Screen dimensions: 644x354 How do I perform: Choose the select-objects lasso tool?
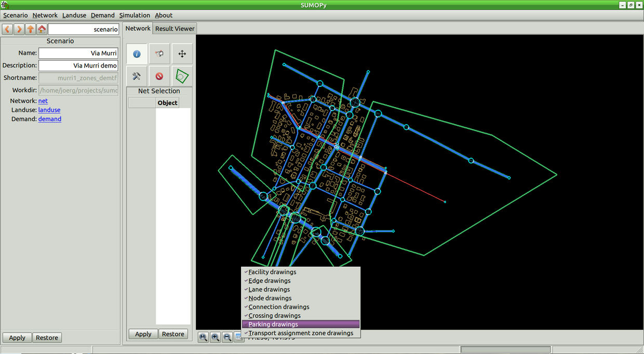click(159, 54)
